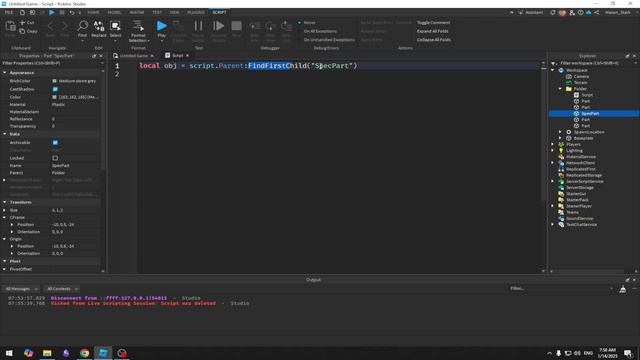Close the Script editor tab

187,56
